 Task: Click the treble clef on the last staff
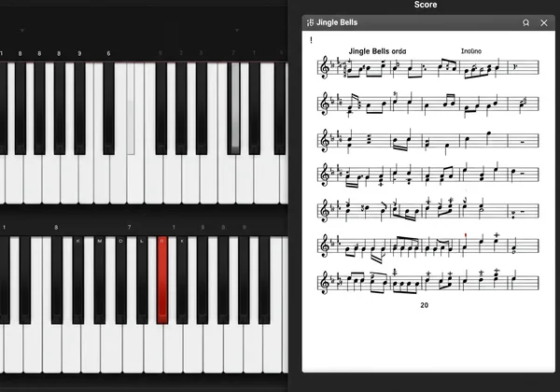click(324, 283)
